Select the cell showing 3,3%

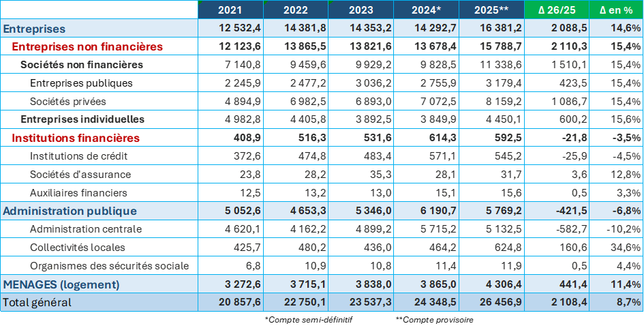tap(617, 192)
